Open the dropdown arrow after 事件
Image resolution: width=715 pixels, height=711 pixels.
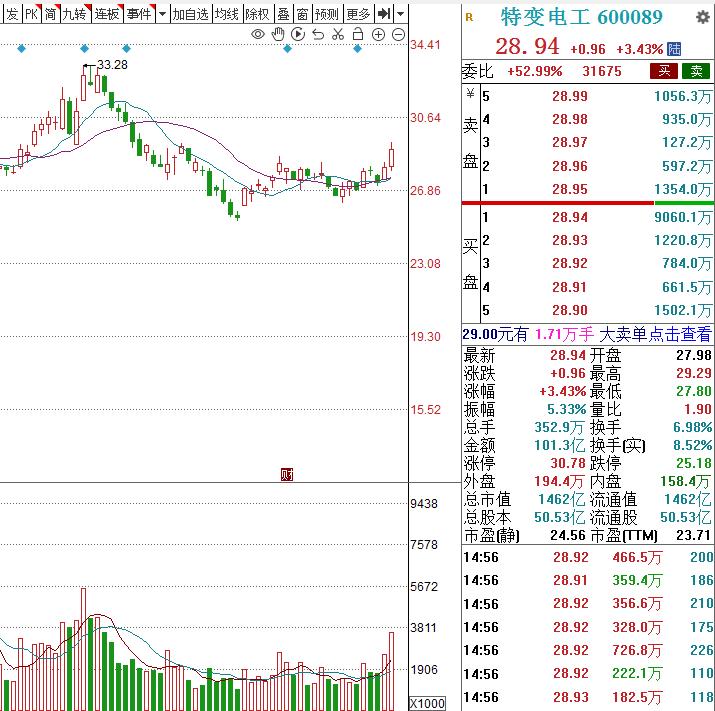(162, 14)
